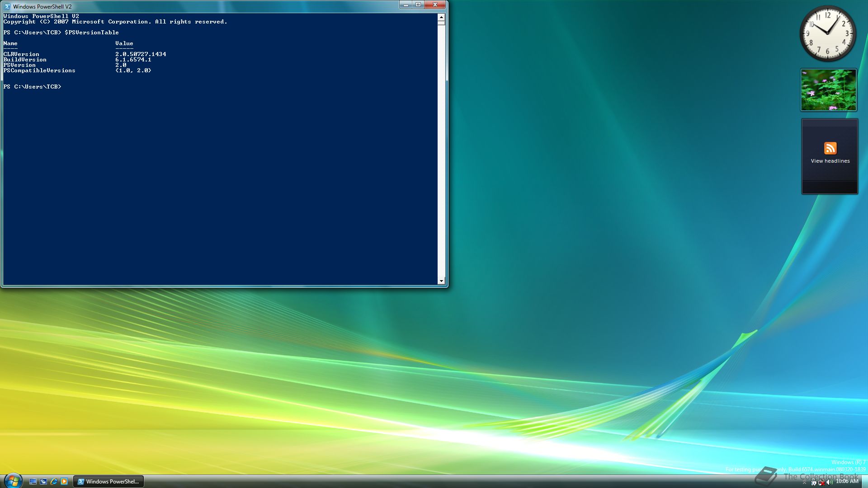The width and height of the screenshot is (868, 488).
Task: Click the $PSVersionTable command text
Action: (x=92, y=33)
